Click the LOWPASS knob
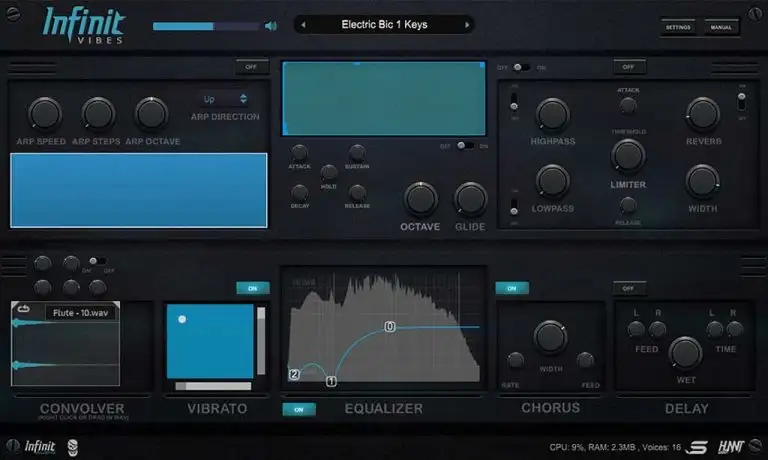 [552, 181]
